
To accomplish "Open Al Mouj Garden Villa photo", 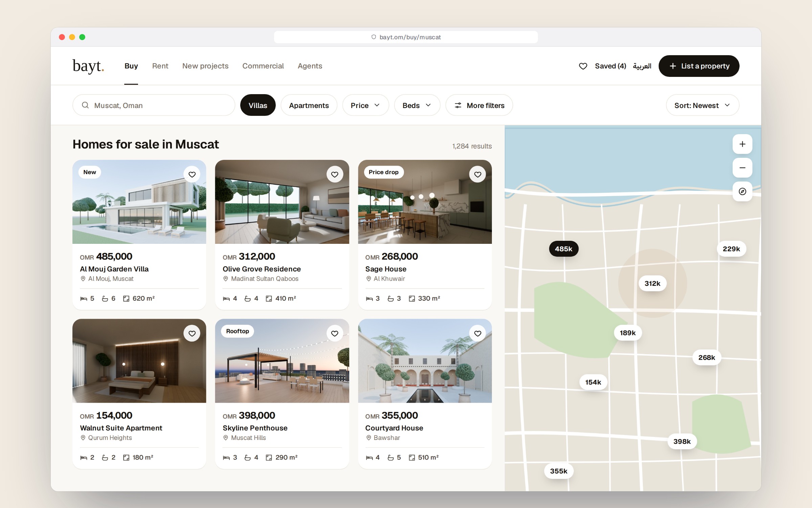I will click(x=139, y=202).
